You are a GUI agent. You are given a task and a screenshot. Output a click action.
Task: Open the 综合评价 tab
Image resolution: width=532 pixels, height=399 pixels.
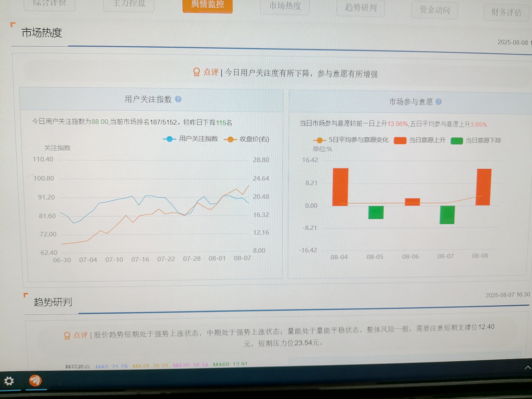[50, 4]
